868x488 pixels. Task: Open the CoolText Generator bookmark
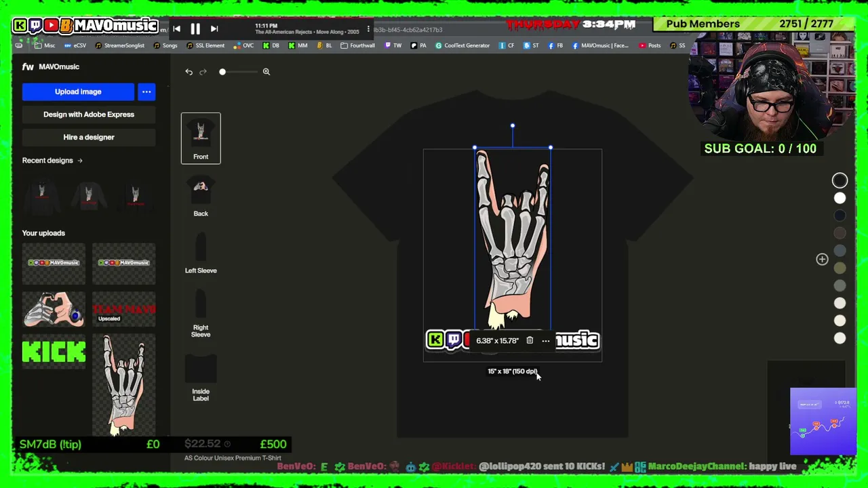tap(462, 45)
